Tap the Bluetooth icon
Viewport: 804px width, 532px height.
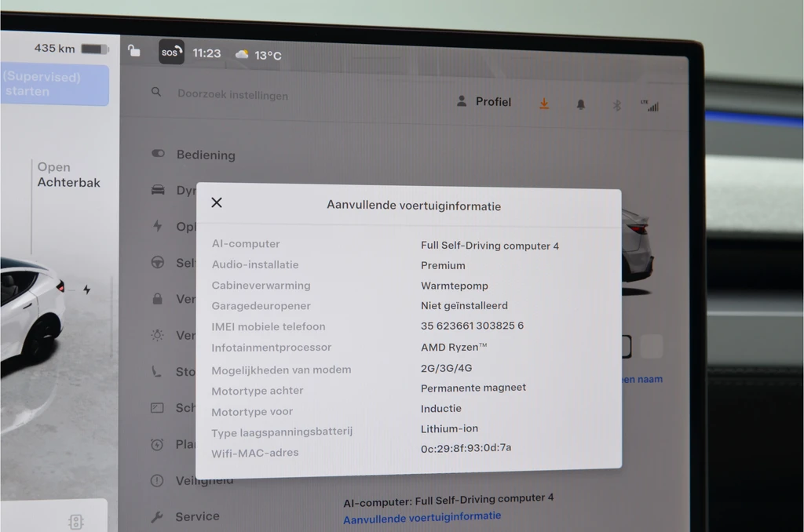click(x=617, y=105)
